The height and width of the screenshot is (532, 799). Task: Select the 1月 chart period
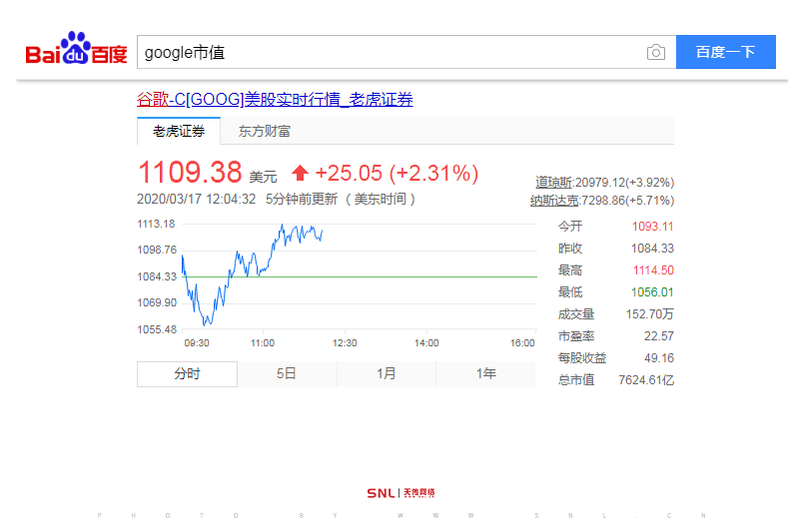coord(387,373)
